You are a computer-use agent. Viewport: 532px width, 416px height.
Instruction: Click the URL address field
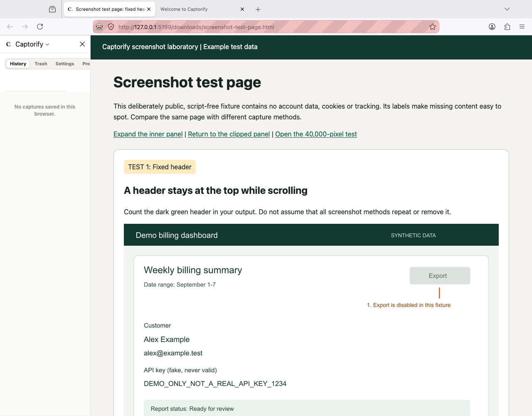pyautogui.click(x=266, y=27)
